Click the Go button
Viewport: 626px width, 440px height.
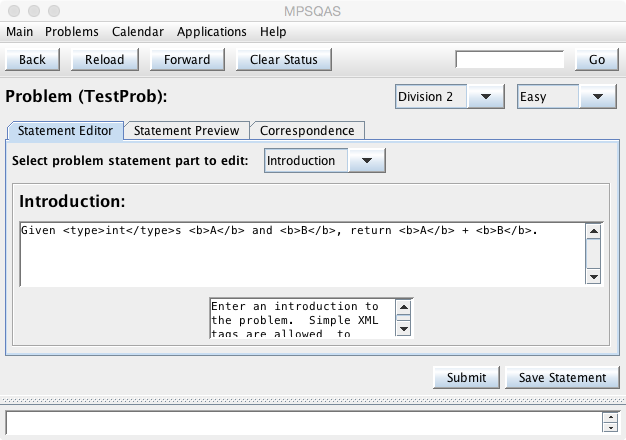click(597, 59)
